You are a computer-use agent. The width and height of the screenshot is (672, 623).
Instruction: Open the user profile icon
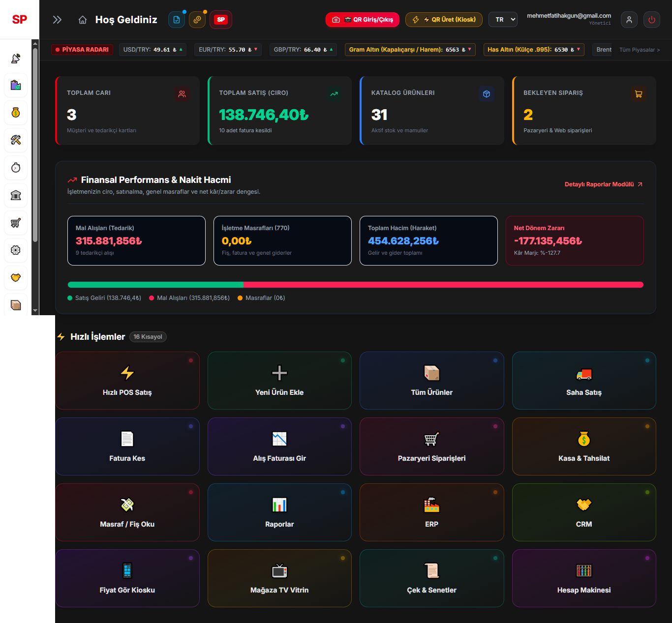[x=629, y=20]
